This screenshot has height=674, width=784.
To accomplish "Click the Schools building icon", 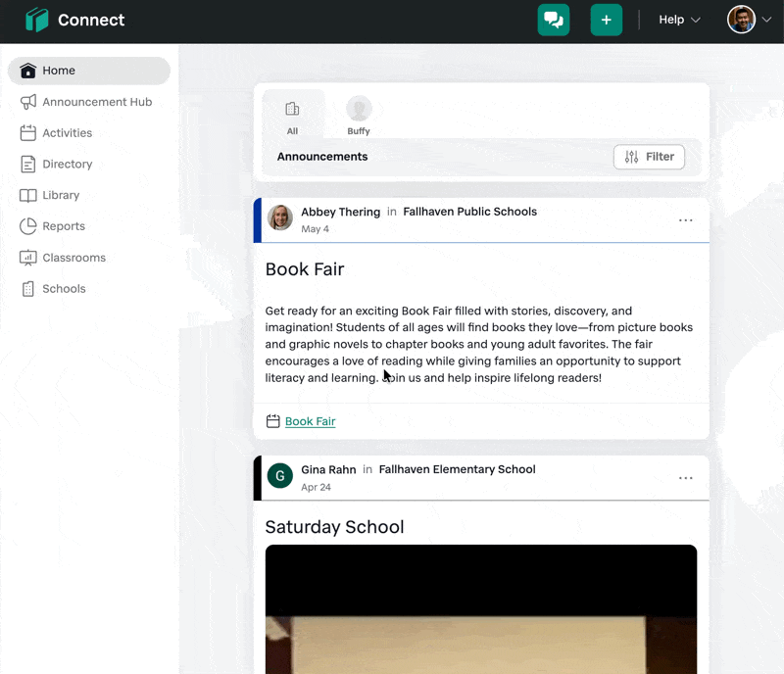I will 28,289.
